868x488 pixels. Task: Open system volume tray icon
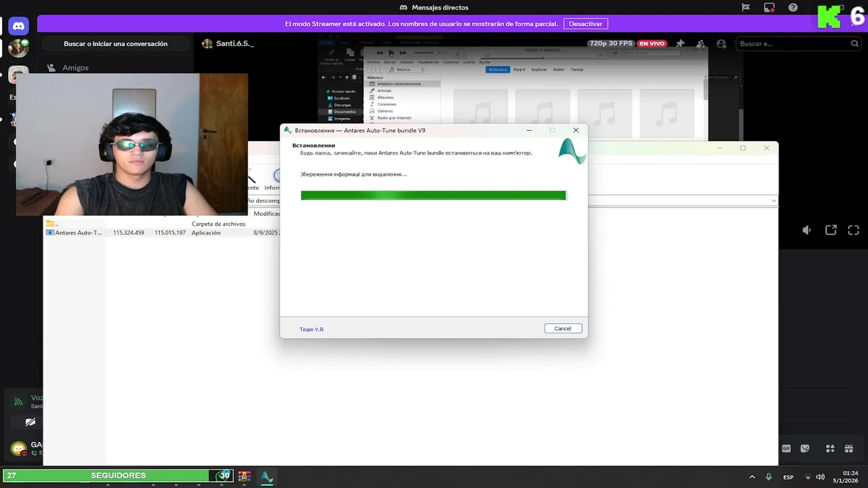pyautogui.click(x=820, y=477)
